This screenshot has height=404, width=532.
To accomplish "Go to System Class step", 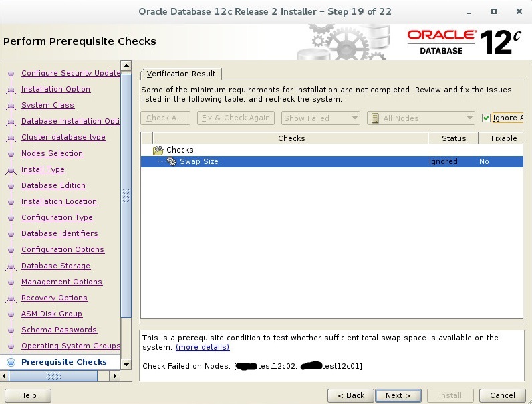I will [x=47, y=105].
